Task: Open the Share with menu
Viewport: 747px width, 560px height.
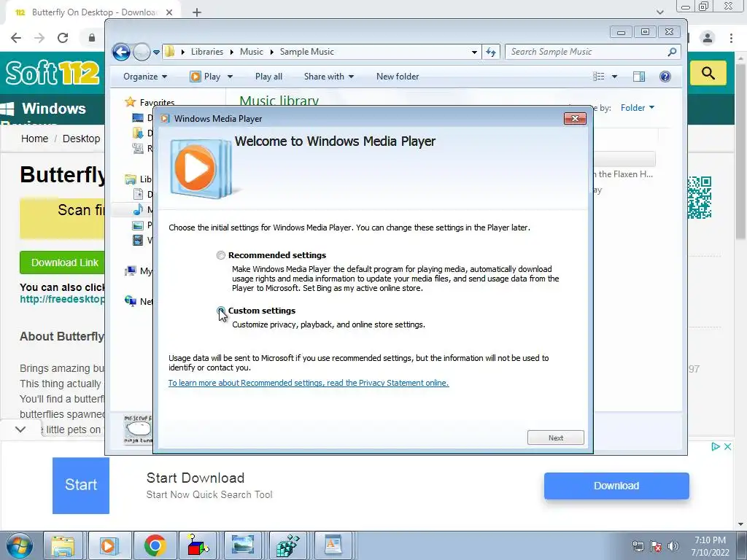Action: tap(329, 76)
